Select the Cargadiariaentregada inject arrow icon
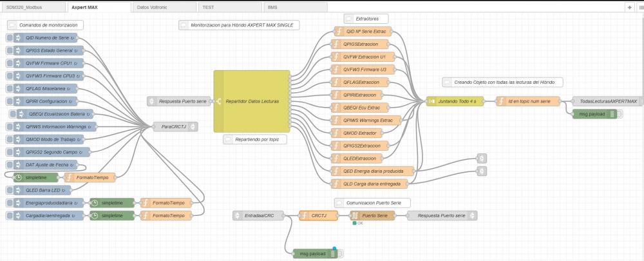Viewport: 644px width, 261px height. pos(17,216)
